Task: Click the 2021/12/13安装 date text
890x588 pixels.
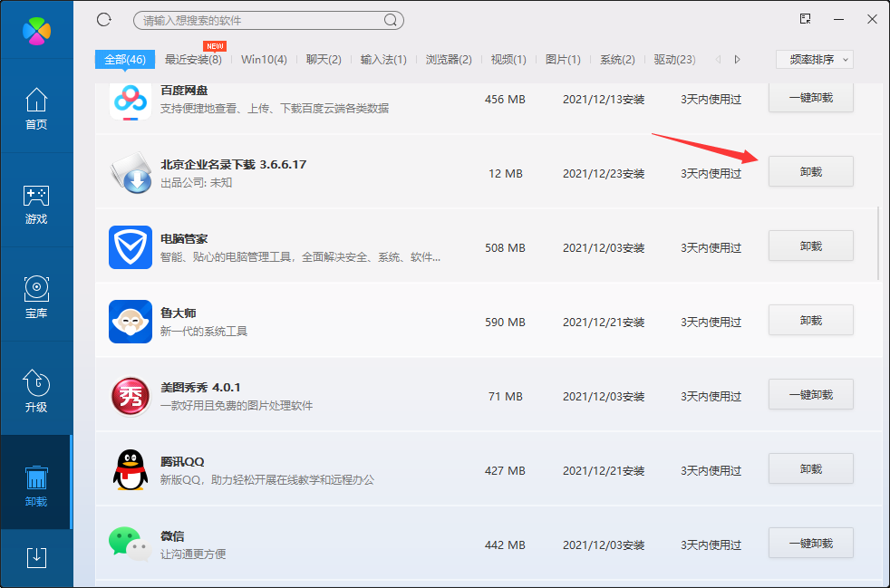Action: tap(604, 100)
